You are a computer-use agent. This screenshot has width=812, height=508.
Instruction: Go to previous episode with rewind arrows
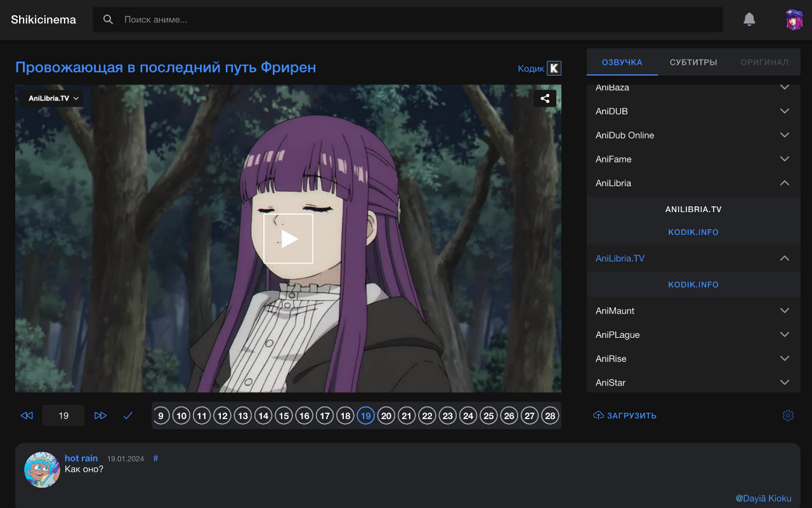point(27,415)
